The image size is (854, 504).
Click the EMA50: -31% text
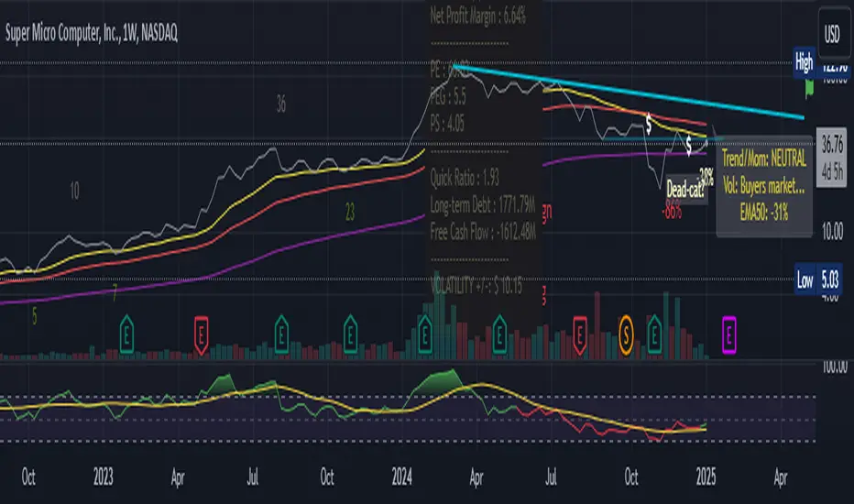click(764, 212)
